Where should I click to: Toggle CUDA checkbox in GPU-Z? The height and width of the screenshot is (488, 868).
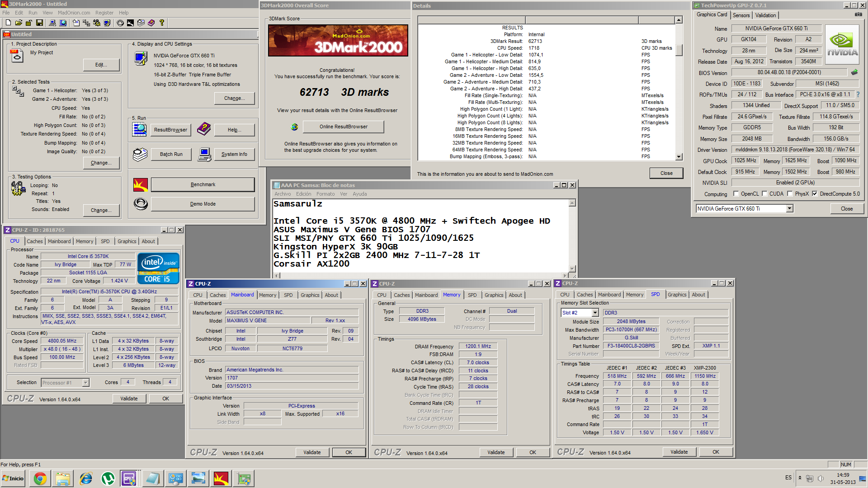click(764, 194)
